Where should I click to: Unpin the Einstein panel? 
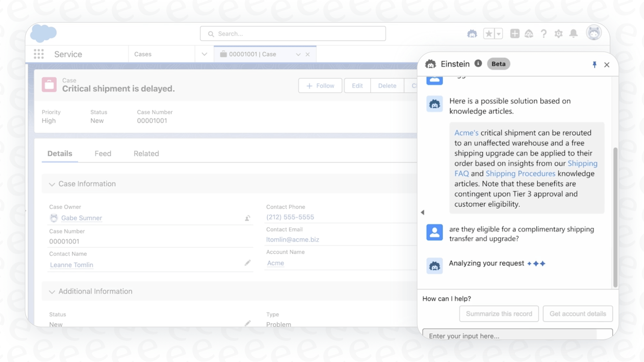595,65
